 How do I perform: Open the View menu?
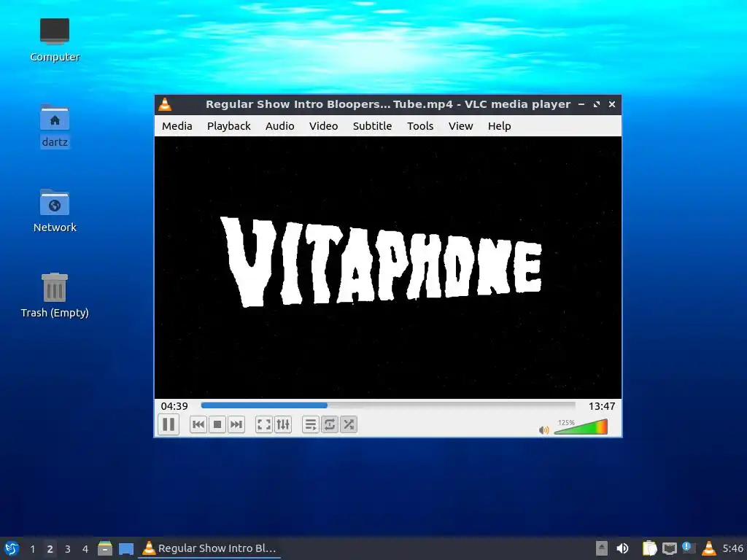(x=461, y=126)
